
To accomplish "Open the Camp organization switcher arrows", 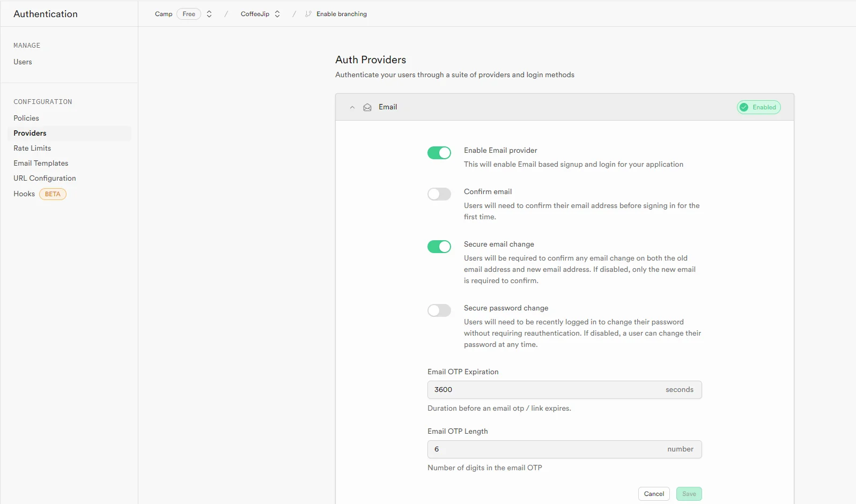I will coord(209,14).
